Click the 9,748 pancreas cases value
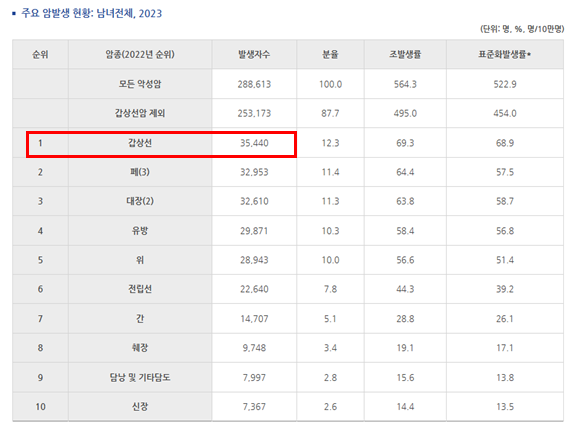This screenshot has width=577, height=431. [x=254, y=348]
